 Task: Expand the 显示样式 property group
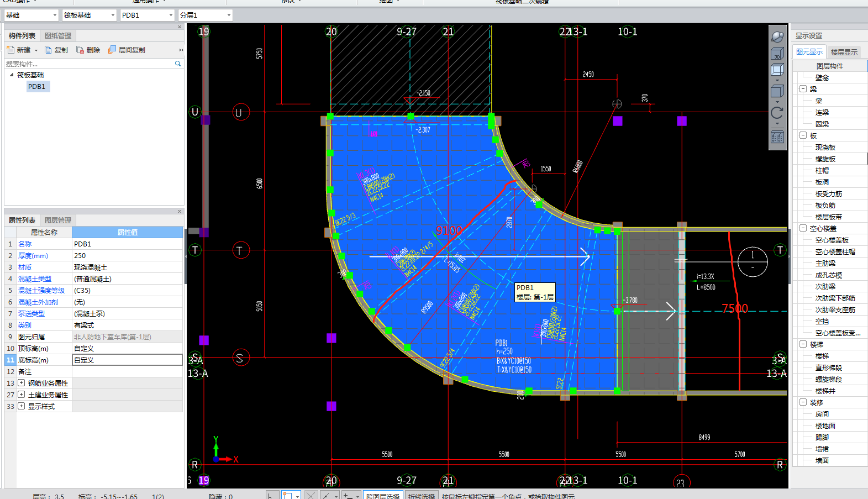21,406
